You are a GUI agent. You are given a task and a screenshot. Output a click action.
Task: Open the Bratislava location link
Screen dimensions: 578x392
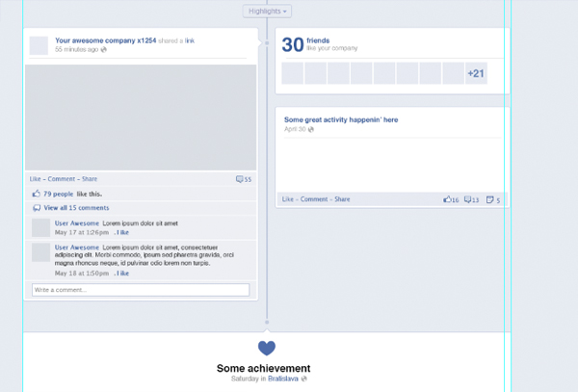click(283, 379)
